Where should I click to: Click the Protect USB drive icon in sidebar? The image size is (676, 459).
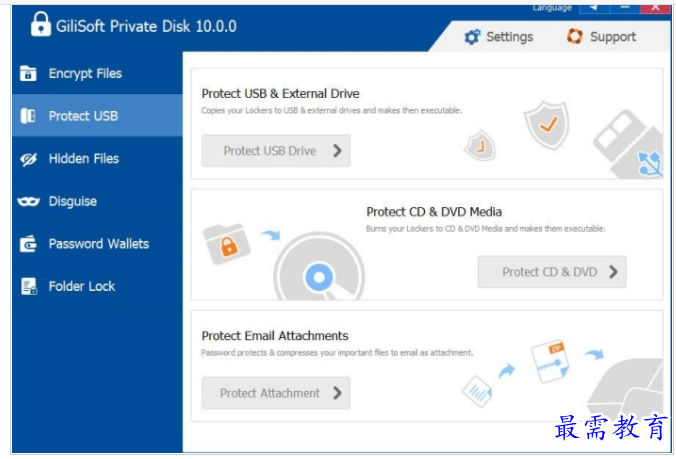28,116
